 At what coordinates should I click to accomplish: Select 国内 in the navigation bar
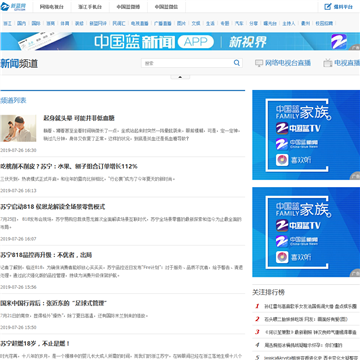pyautogui.click(x=21, y=24)
